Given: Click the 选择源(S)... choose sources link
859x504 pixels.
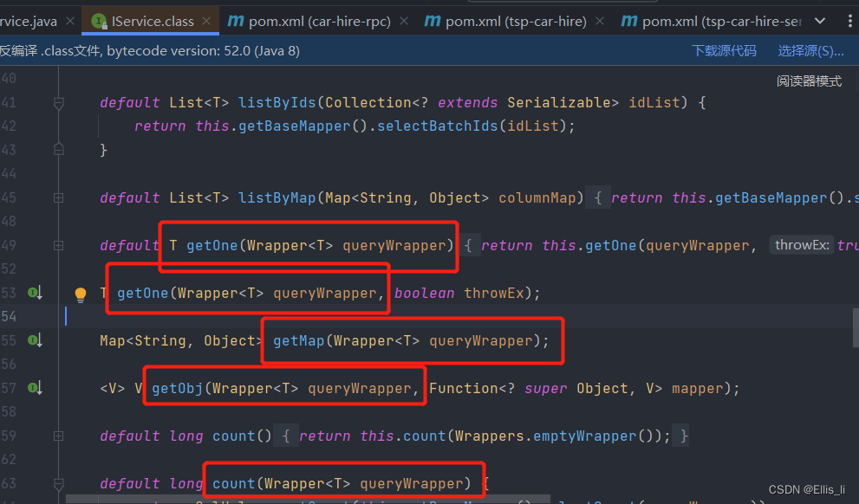Looking at the screenshot, I should [810, 51].
